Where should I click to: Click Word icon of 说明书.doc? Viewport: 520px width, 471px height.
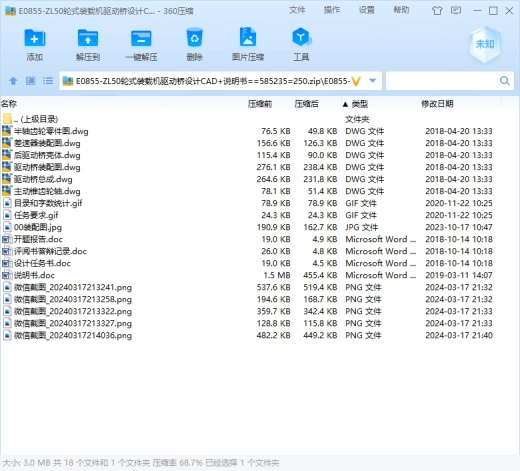(x=7, y=275)
